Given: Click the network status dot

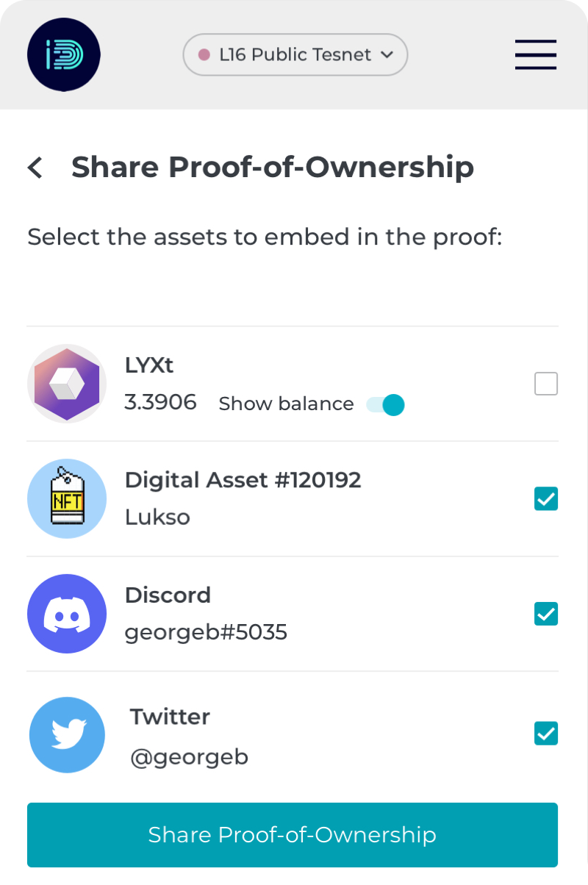Looking at the screenshot, I should [204, 55].
